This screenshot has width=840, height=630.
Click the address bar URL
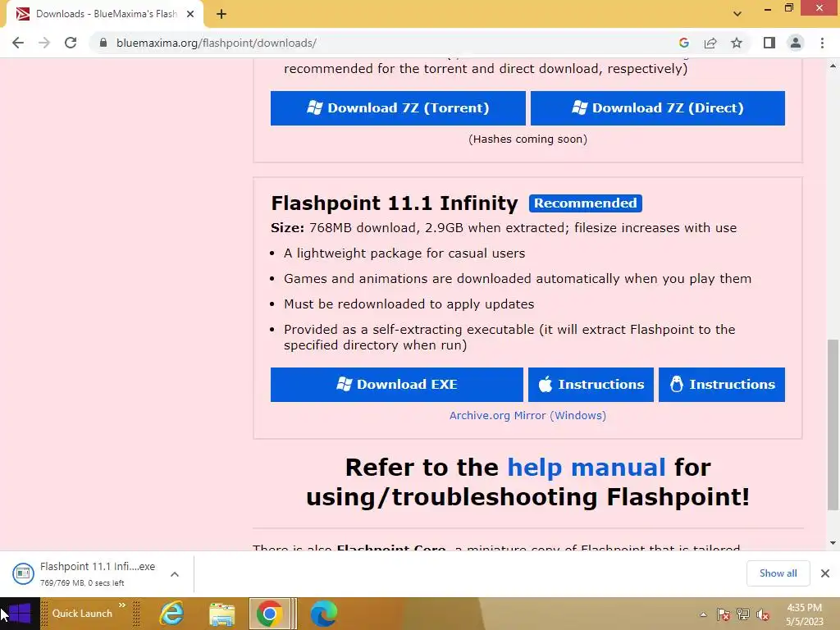[x=217, y=43]
